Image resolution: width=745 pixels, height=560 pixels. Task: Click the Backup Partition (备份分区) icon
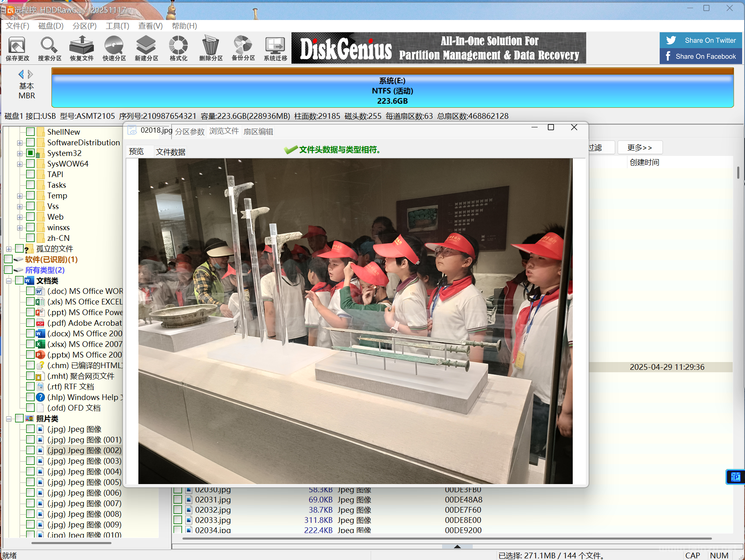[x=243, y=48]
